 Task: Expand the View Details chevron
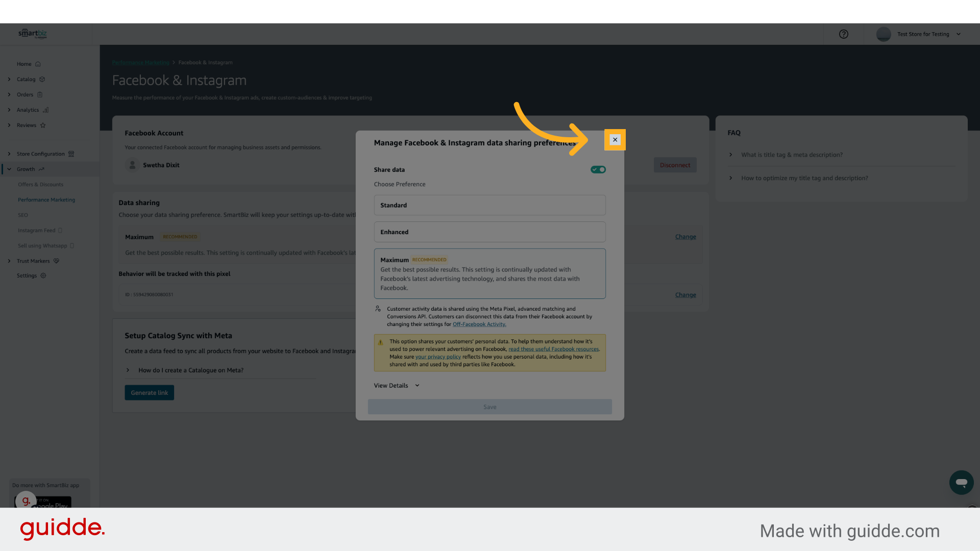pyautogui.click(x=417, y=386)
